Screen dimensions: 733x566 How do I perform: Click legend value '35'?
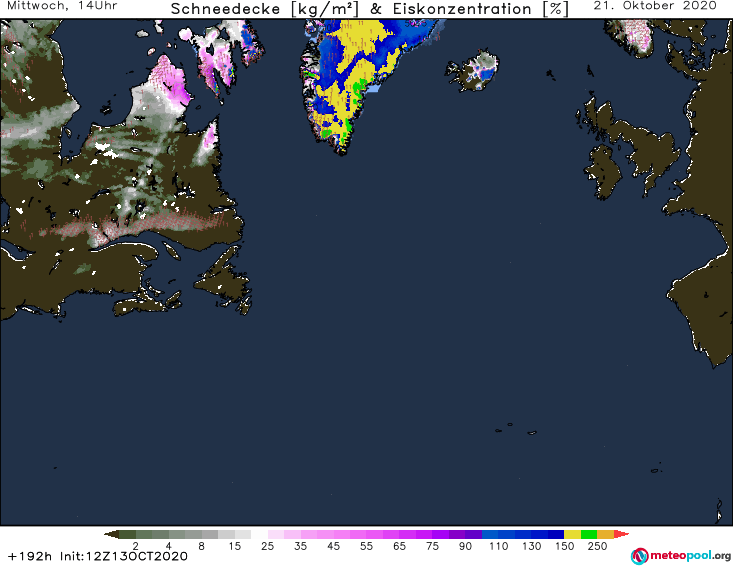tap(301, 546)
